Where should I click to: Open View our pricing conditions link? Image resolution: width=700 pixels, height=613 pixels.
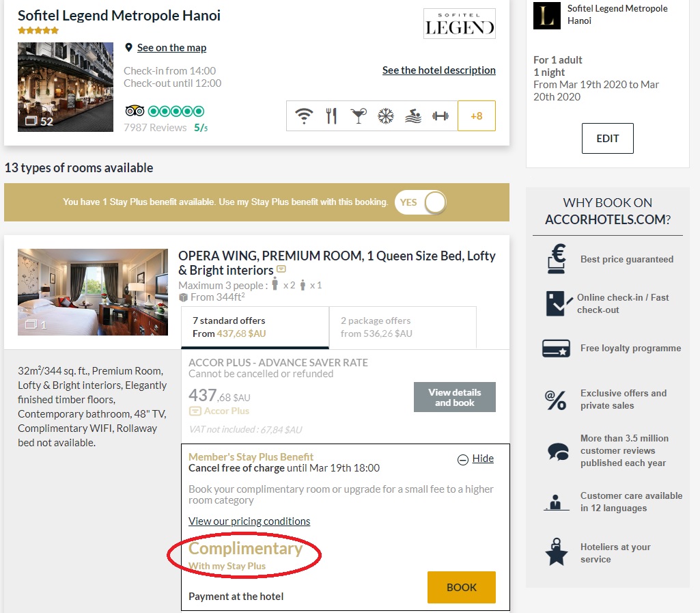(x=249, y=521)
